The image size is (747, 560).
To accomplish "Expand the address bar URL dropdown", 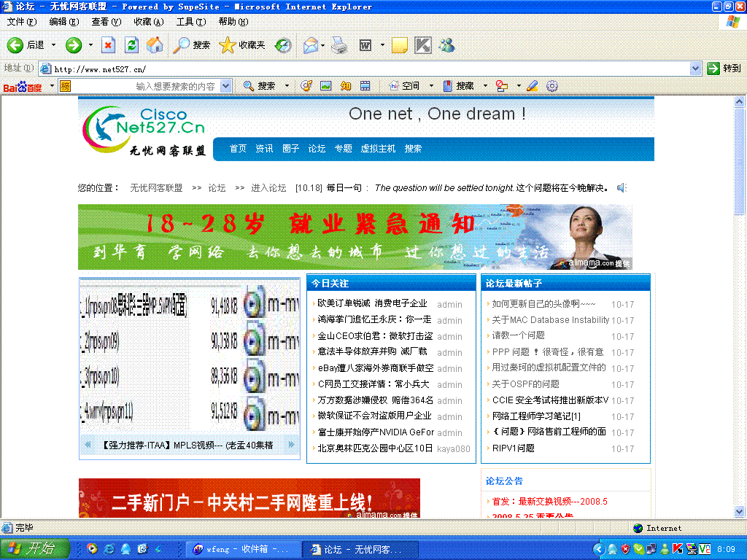I will click(x=695, y=69).
